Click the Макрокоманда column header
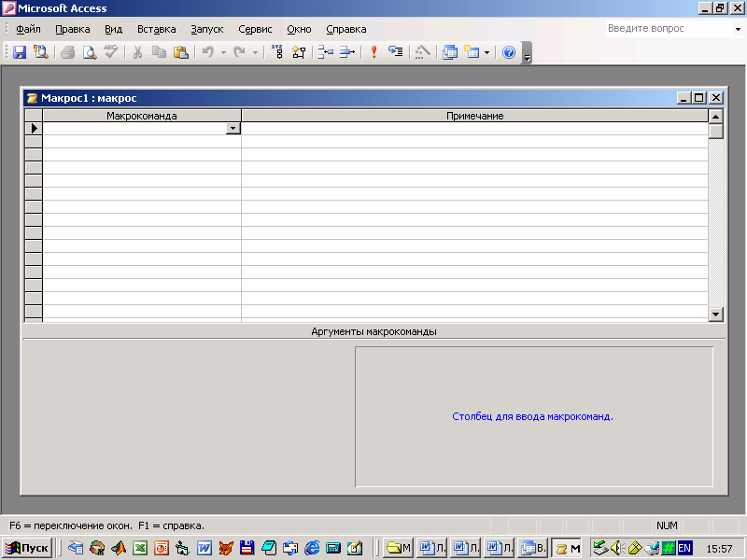The width and height of the screenshot is (747, 560). point(142,116)
